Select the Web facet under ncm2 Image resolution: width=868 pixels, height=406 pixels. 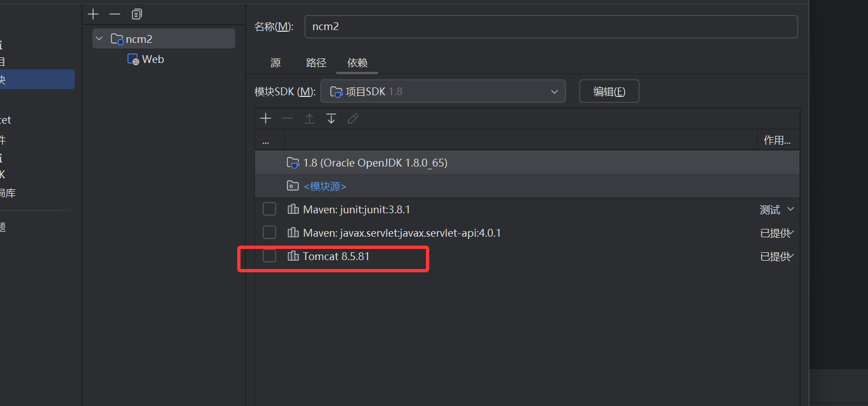click(x=152, y=59)
